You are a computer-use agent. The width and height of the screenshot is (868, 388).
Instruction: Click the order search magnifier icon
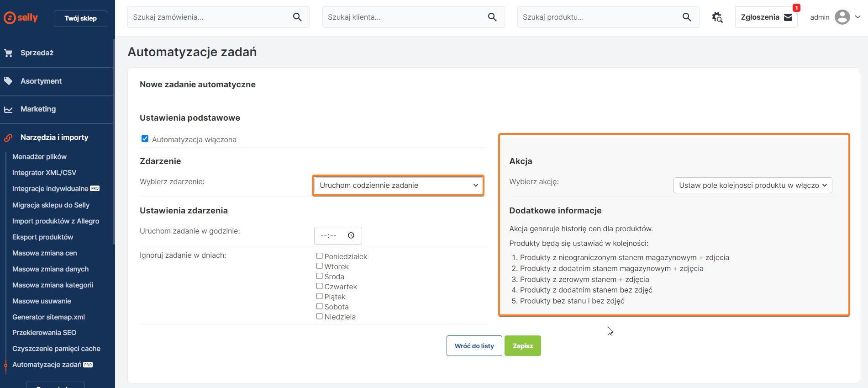point(297,17)
